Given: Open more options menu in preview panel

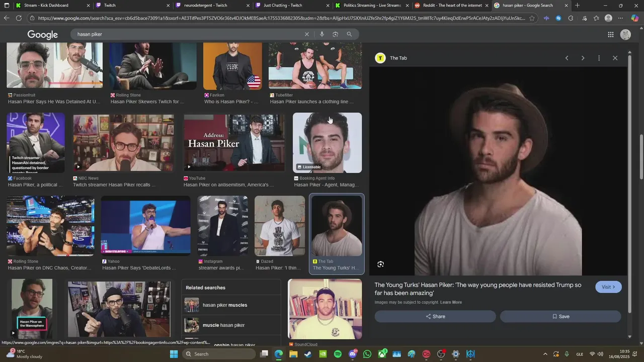Looking at the screenshot, I should click(599, 58).
